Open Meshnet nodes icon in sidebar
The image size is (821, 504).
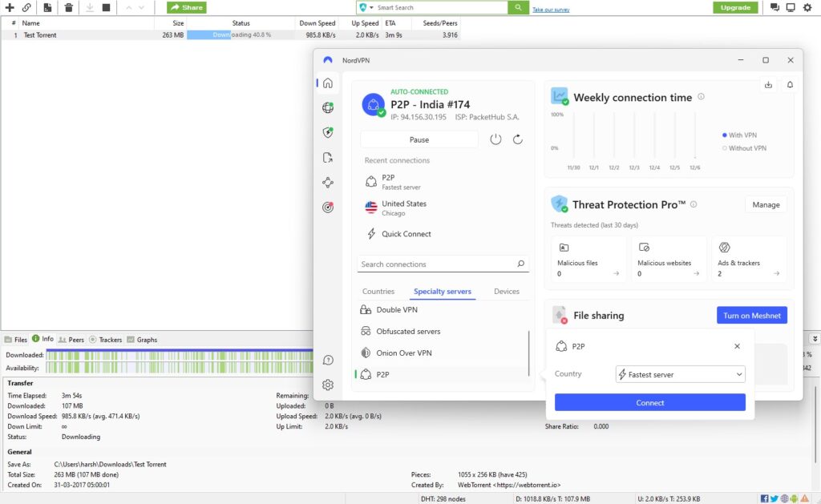pyautogui.click(x=327, y=182)
